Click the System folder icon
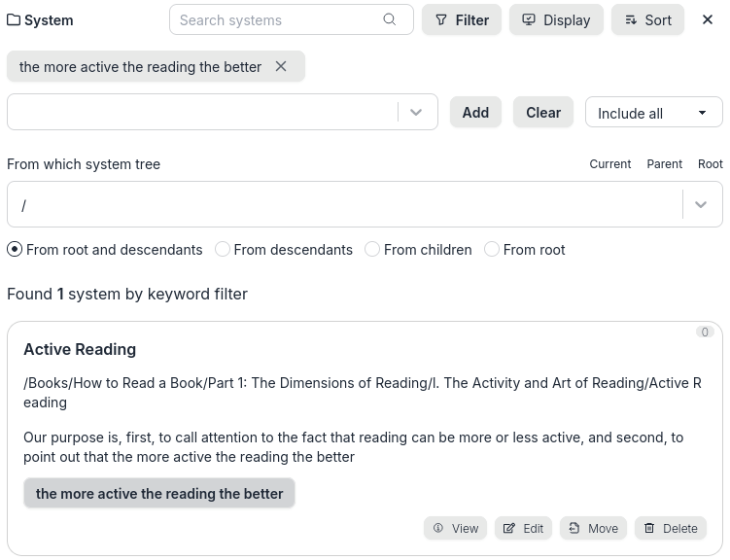 click(14, 19)
